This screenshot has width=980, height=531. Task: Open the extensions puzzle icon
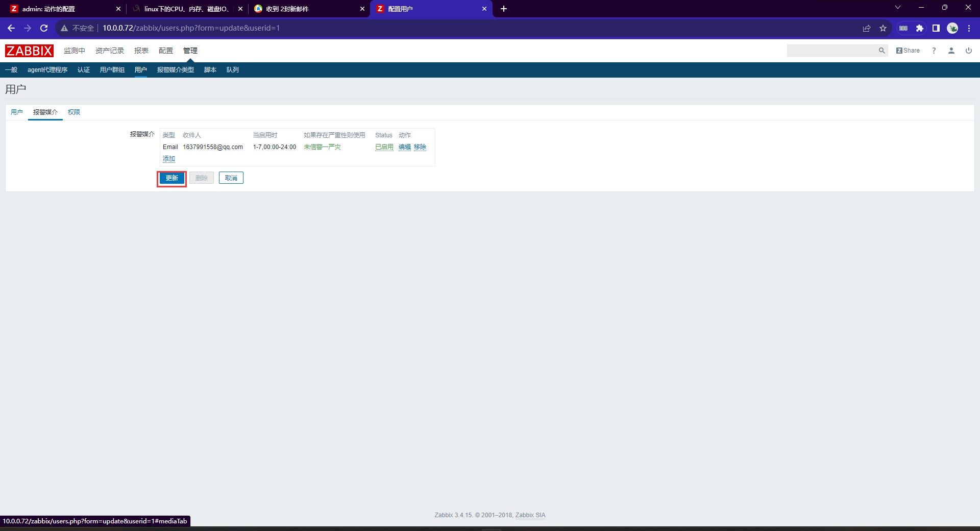point(920,28)
